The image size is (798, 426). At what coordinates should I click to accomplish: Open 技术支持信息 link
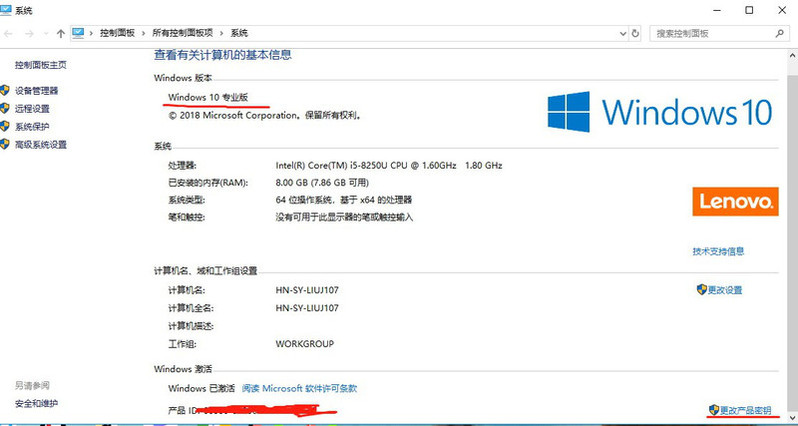pyautogui.click(x=718, y=251)
